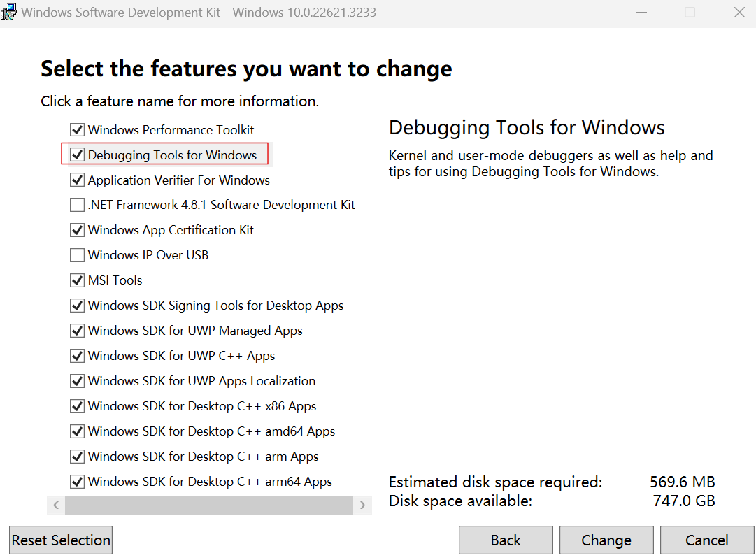Click the right arrow of the horizontal scrollbar
756x560 pixels.
point(362,505)
